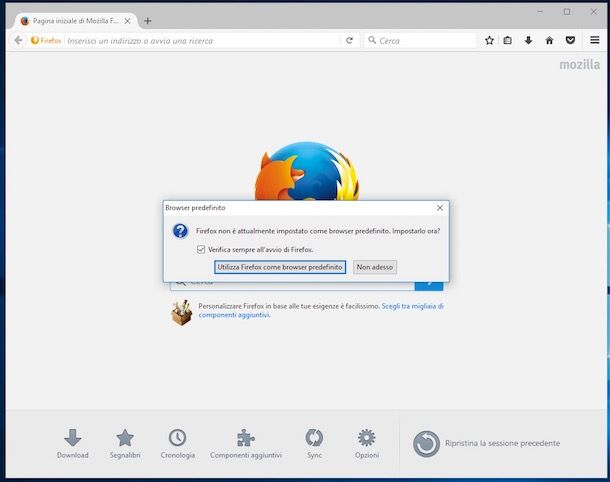Image resolution: width=610 pixels, height=482 pixels.
Task: Go to home page via house icon
Action: pyautogui.click(x=549, y=40)
